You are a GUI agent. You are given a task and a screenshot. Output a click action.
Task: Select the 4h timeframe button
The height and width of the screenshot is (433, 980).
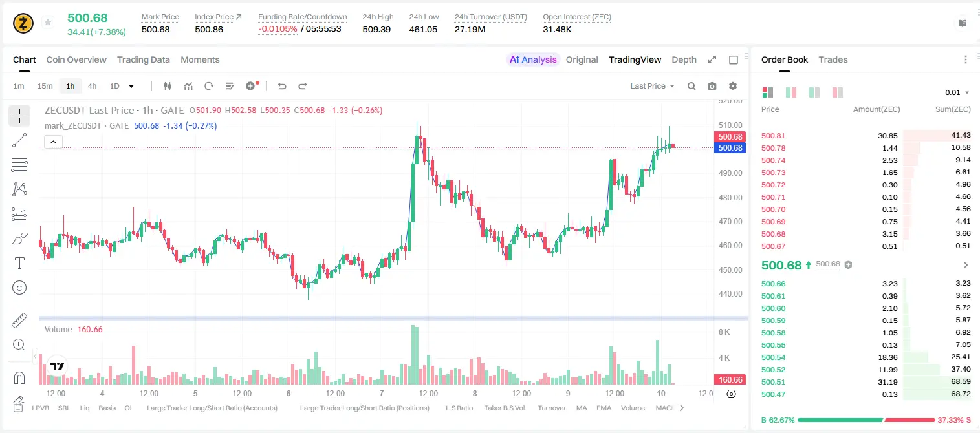93,86
